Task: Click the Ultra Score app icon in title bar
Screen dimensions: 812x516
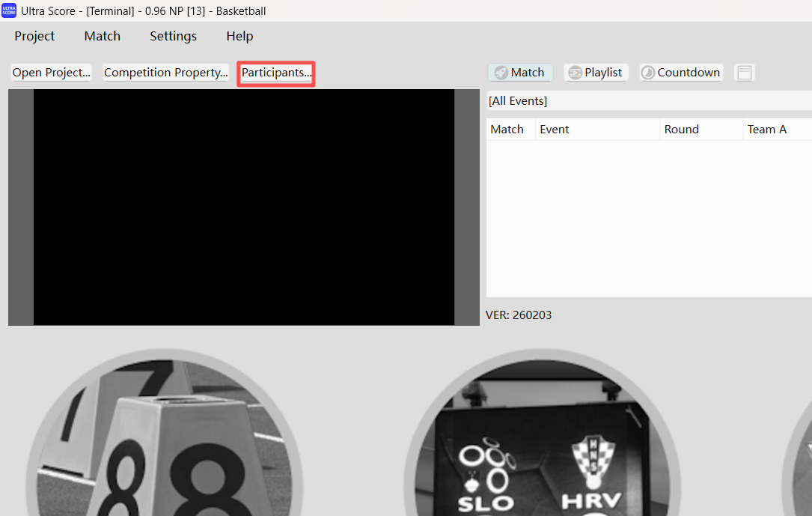Action: (9, 10)
